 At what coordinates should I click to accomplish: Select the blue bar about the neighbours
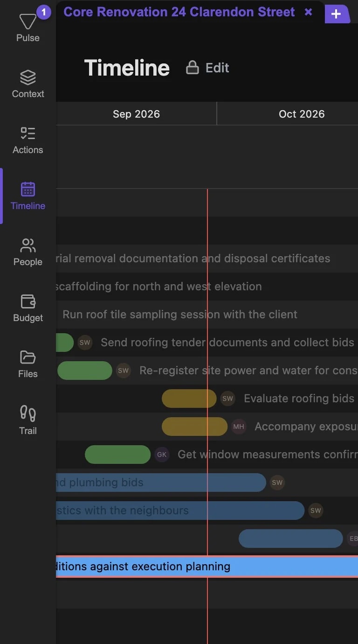coord(180,511)
